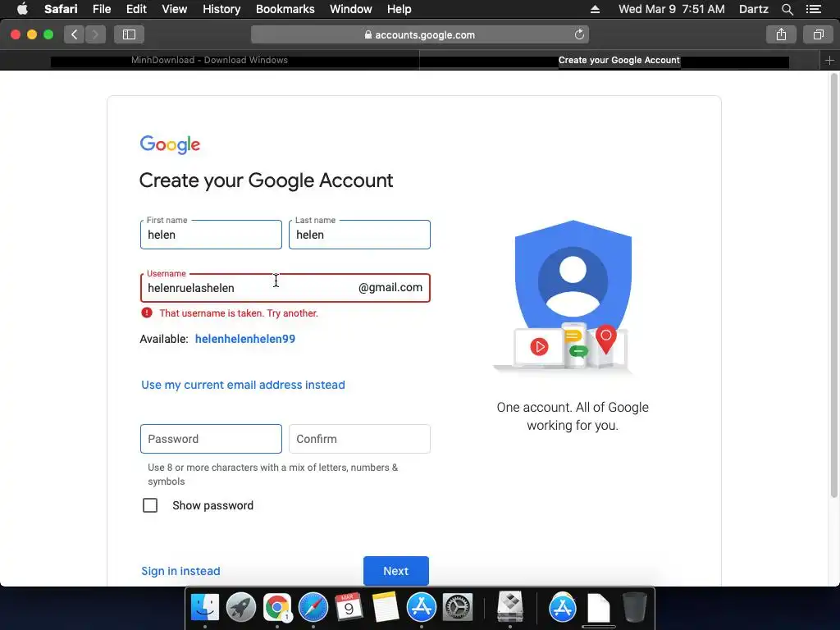The height and width of the screenshot is (630, 840).
Task: Switch to MinhDownload - Download Windows tab
Action: (209, 61)
